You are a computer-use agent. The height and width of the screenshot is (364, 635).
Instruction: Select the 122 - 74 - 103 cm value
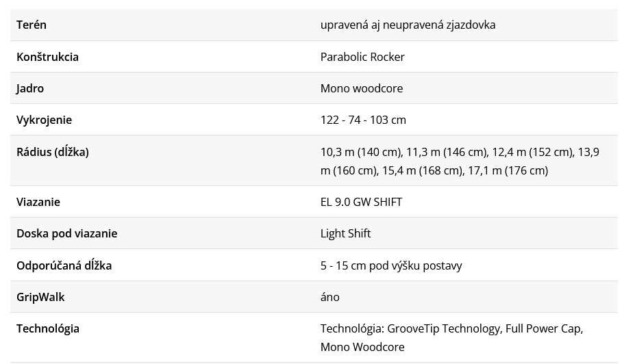tap(363, 120)
